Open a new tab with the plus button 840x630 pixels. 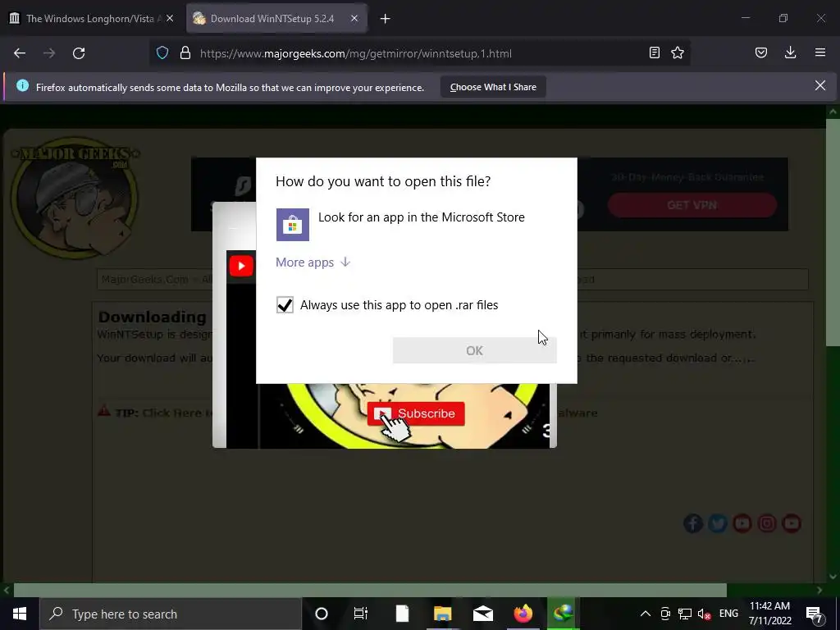pos(386,19)
